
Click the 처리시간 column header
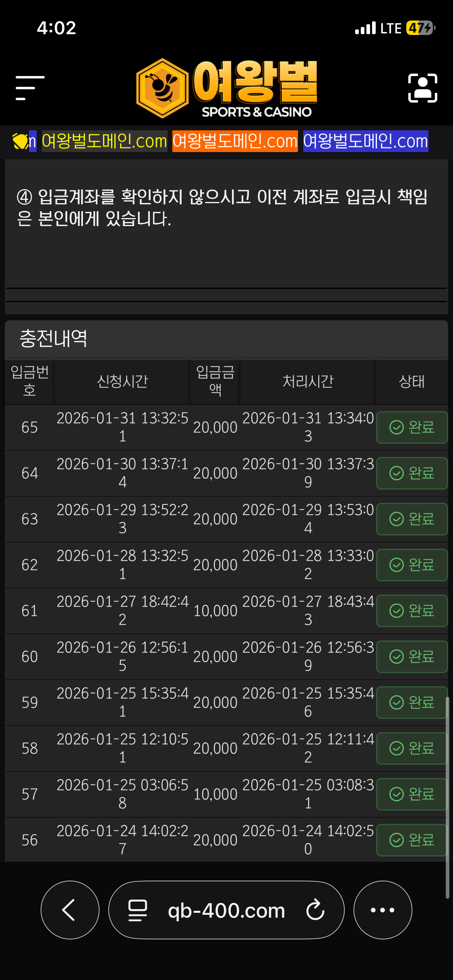[x=308, y=381]
